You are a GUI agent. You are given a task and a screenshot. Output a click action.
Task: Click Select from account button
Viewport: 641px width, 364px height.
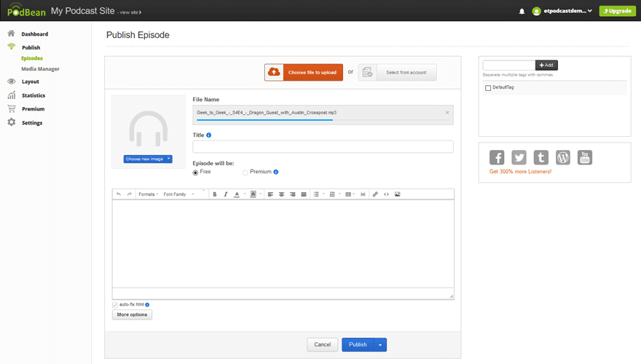[398, 72]
